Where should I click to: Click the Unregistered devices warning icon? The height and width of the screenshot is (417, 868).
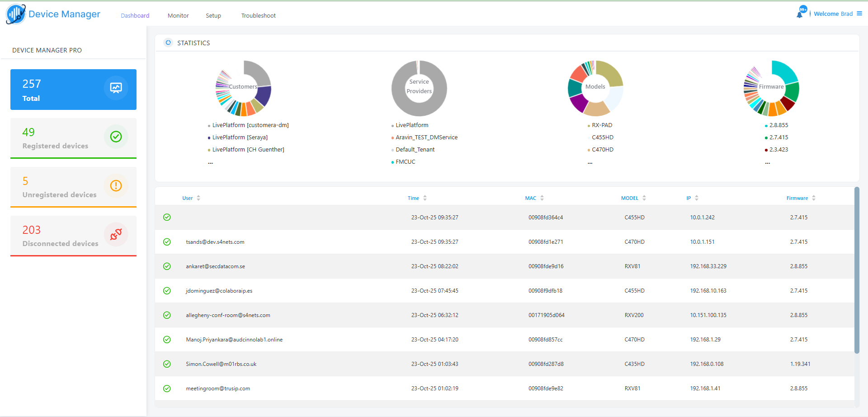coord(116,185)
